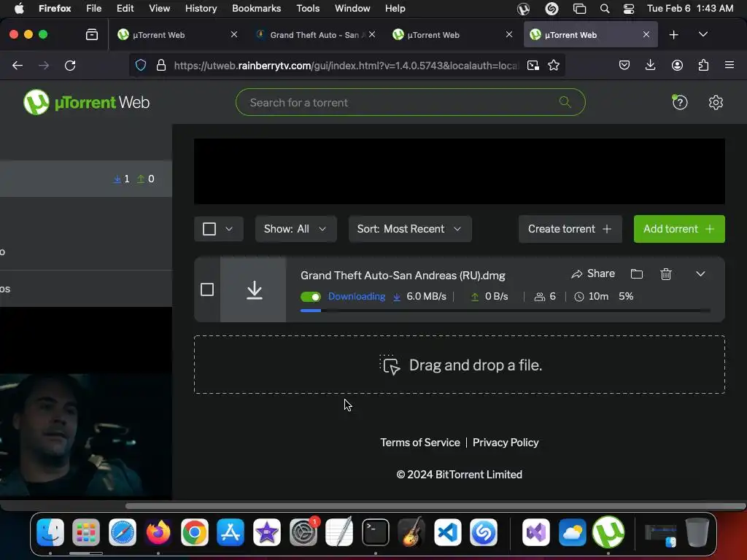
Task: Click the horizontal page scrollbar
Action: (x=436, y=506)
